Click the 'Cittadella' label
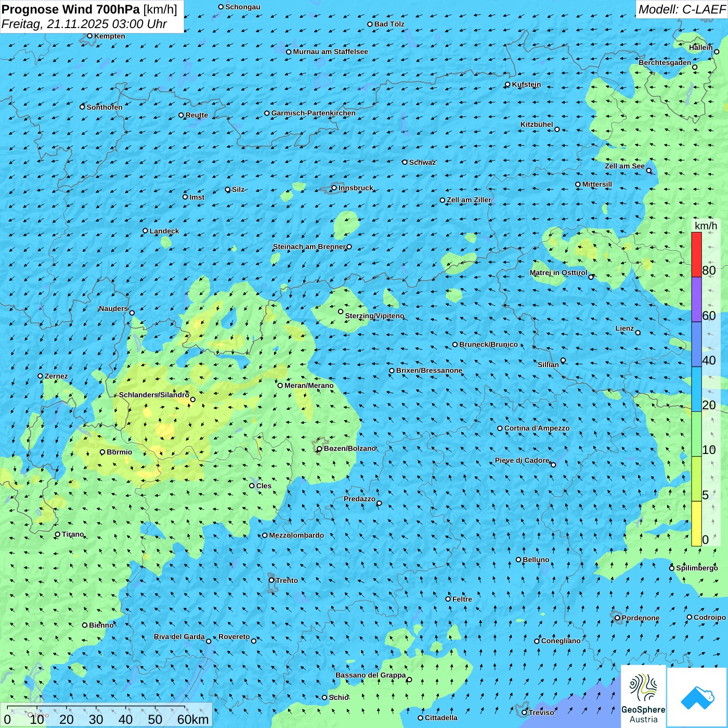728x728 pixels. coord(441,718)
